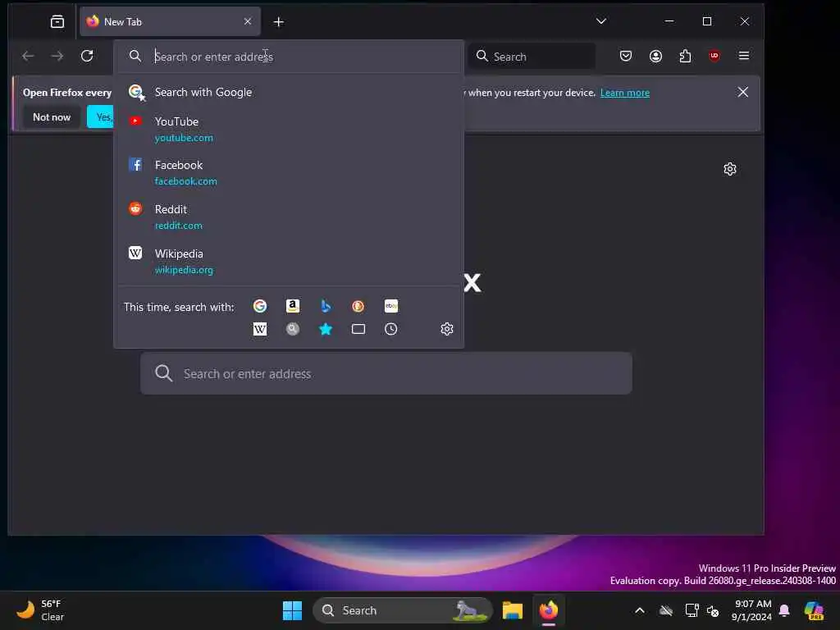Click the taskbar Search box
840x630 pixels.
(x=402, y=610)
